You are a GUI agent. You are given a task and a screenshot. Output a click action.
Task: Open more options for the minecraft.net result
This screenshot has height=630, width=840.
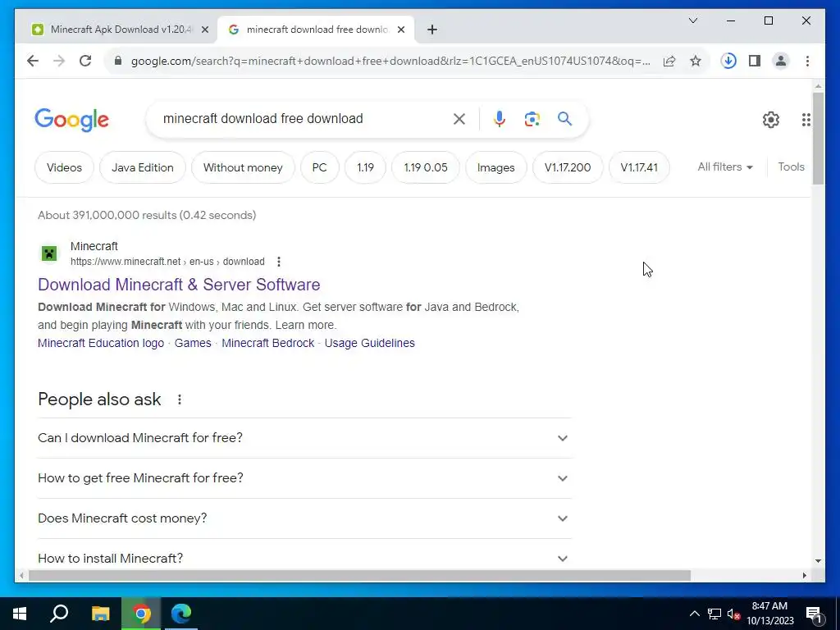[279, 262]
